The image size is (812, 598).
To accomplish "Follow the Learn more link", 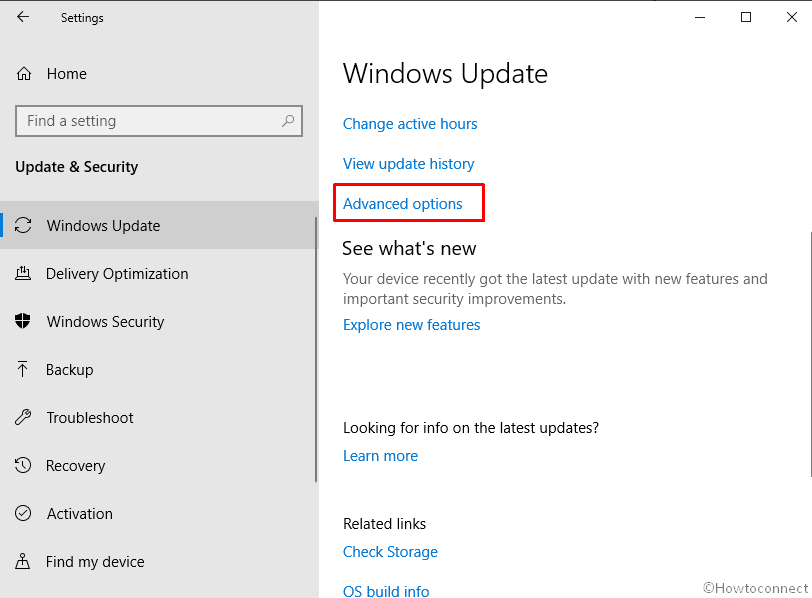I will (380, 456).
